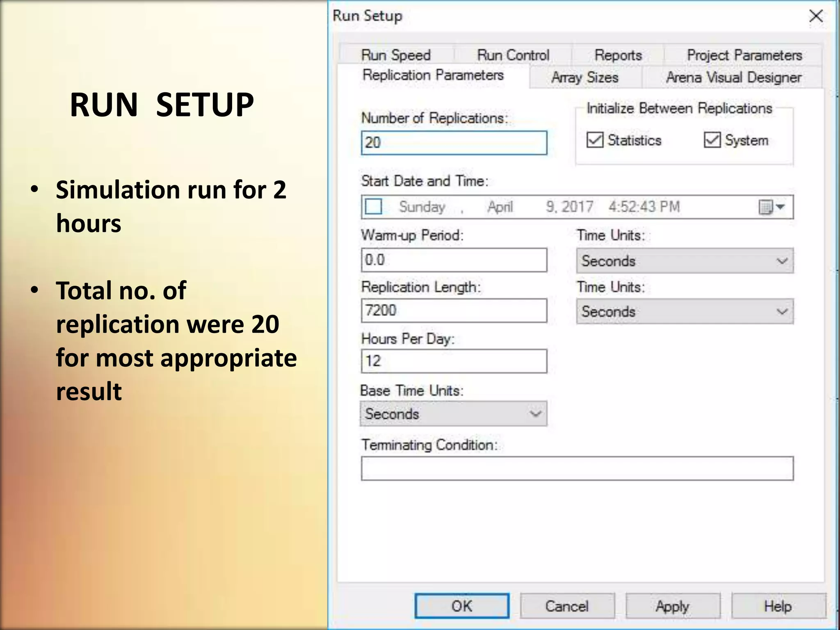
Task: Click the time '4:52:43 PM' in start date
Action: tap(644, 207)
